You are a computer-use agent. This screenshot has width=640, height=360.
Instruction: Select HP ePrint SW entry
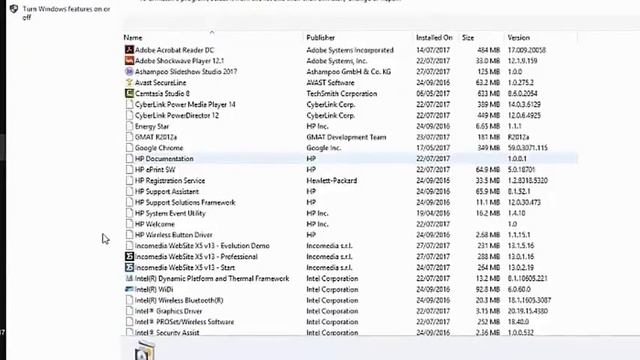point(155,170)
